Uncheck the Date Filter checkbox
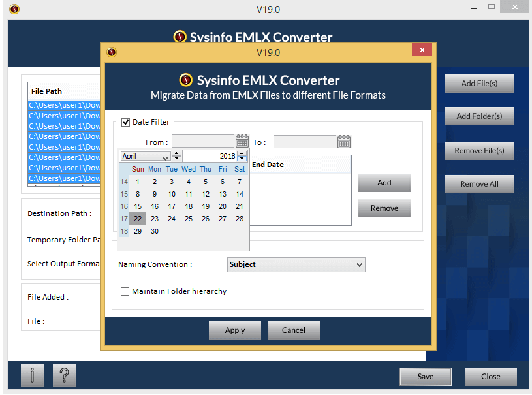 [125, 122]
